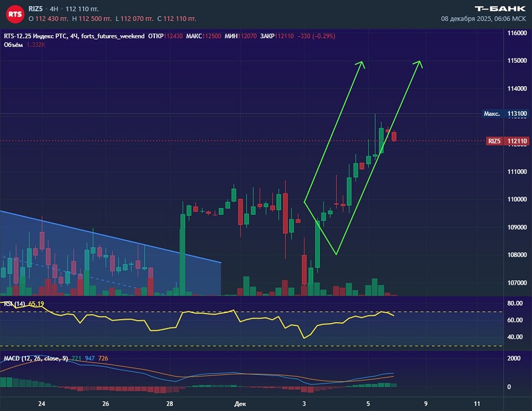Viewport: 532px width, 411px height.
Task: Click the header open value 'O 112 430 пт.'
Action: [x=48, y=19]
